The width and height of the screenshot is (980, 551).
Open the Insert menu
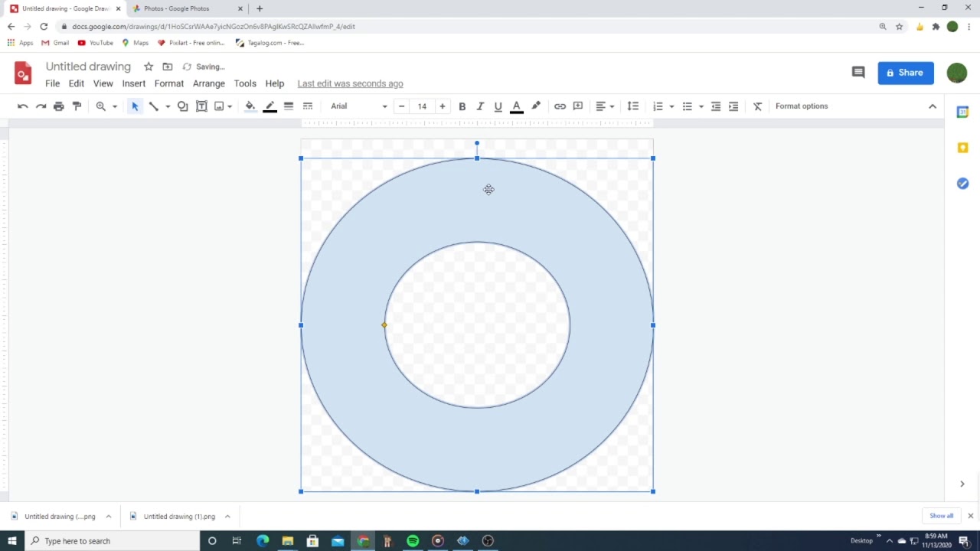(133, 83)
